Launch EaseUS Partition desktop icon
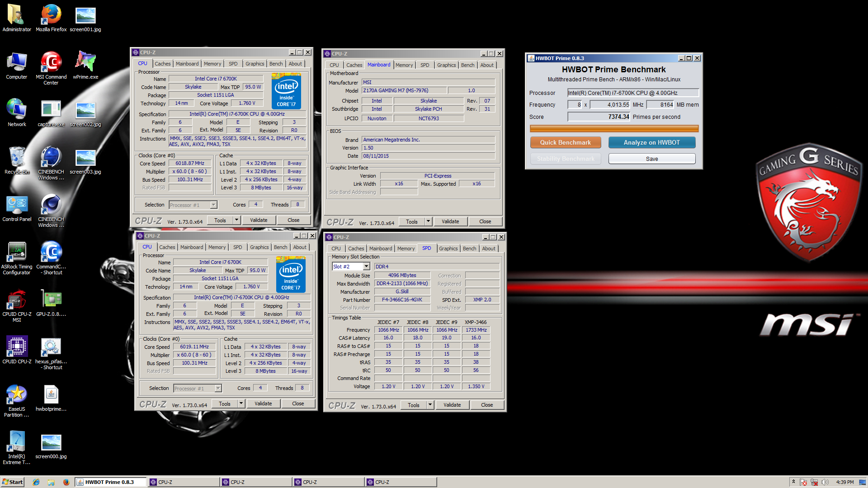The image size is (868, 488). pyautogui.click(x=17, y=400)
